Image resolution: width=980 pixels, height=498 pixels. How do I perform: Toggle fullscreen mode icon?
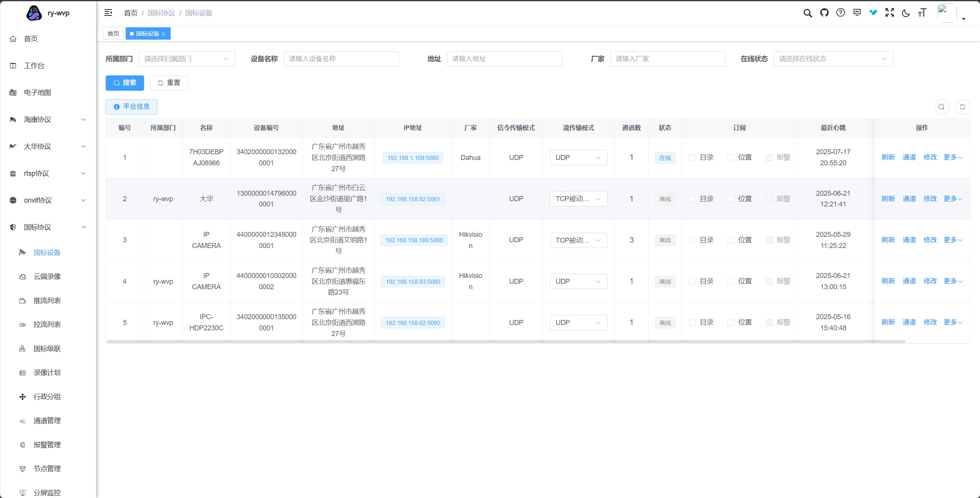click(x=889, y=13)
